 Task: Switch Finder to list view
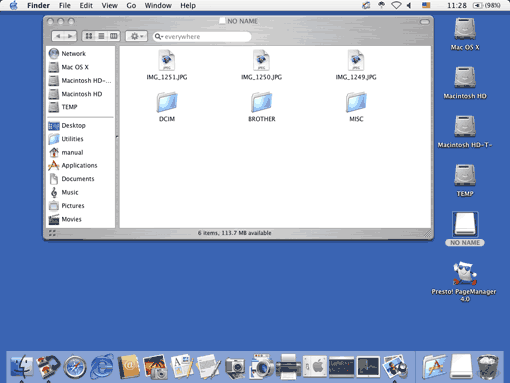coord(101,36)
